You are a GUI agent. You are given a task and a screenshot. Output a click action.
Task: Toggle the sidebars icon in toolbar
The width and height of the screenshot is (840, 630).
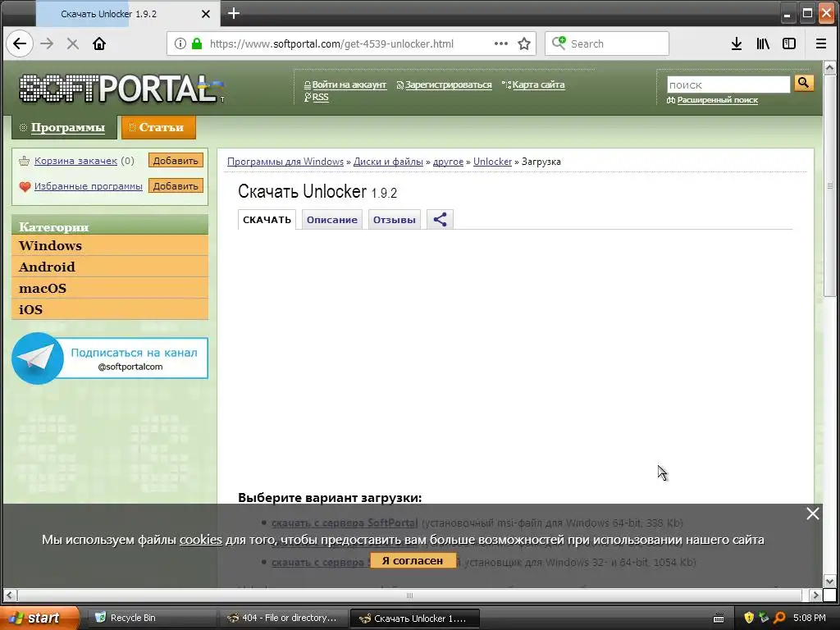(x=789, y=44)
